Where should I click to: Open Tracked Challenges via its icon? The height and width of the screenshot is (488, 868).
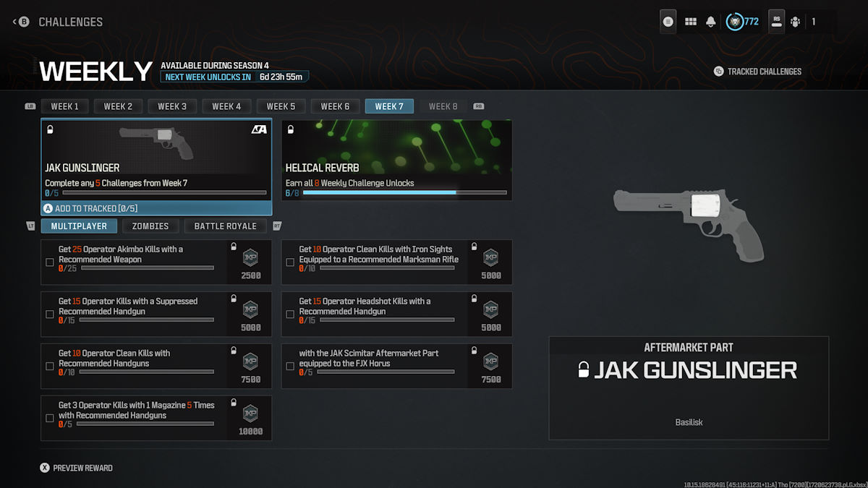tap(717, 71)
